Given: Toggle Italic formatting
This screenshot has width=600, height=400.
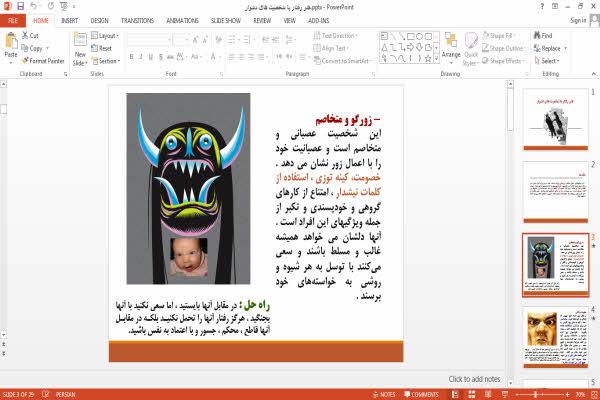Looking at the screenshot, I should (141, 57).
